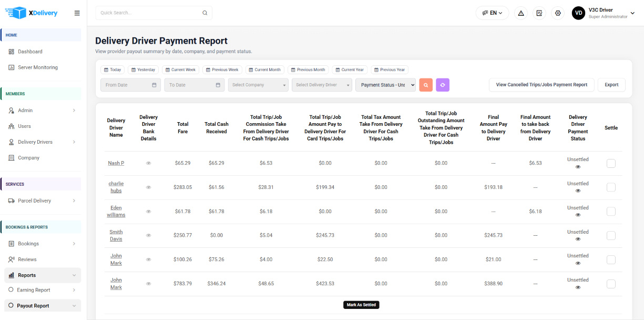Click Mark As Settled button

coord(362,305)
